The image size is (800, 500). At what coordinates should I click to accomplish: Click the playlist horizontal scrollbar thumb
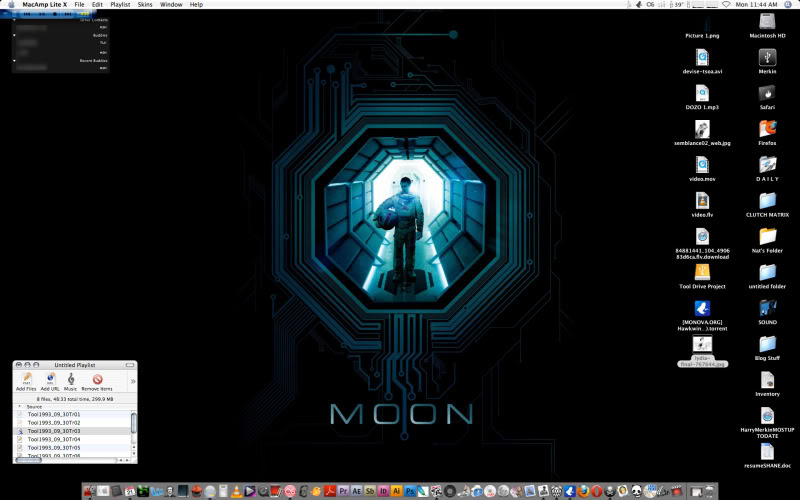point(28,460)
